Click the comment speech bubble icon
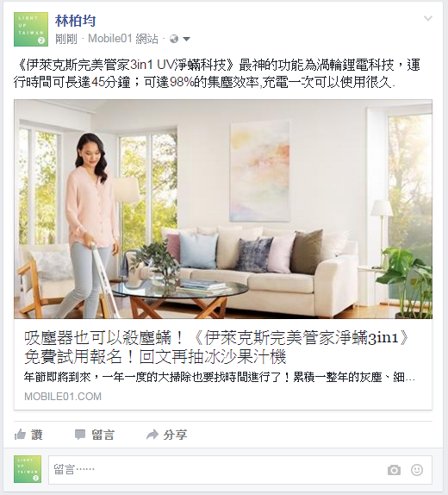Screen dimensions: 448x495 pyautogui.click(x=80, y=435)
